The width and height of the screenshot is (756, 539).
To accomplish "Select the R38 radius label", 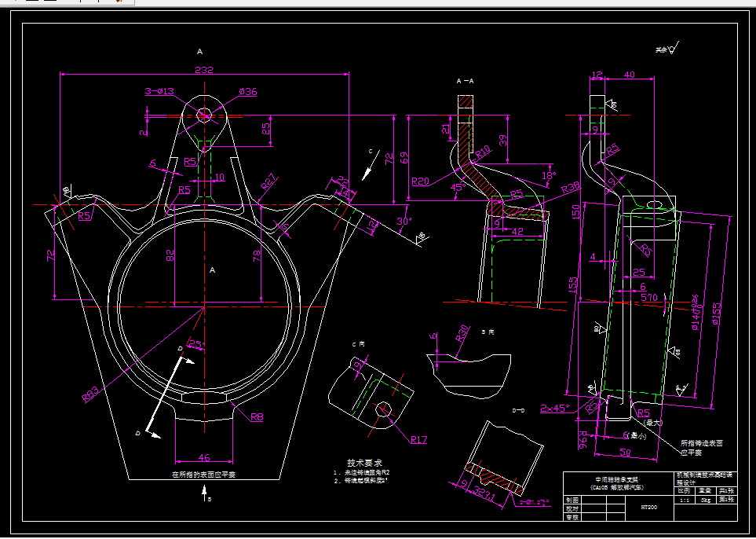I will pyautogui.click(x=571, y=189).
